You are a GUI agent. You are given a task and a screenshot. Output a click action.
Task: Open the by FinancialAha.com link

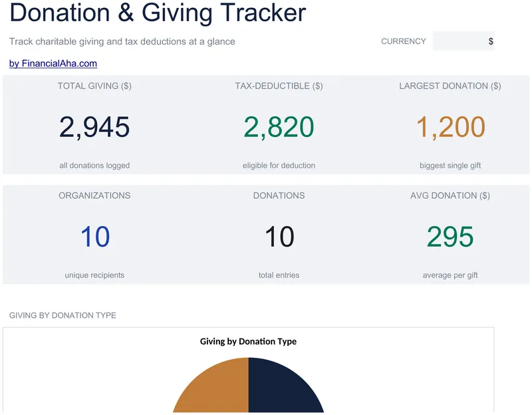click(53, 63)
